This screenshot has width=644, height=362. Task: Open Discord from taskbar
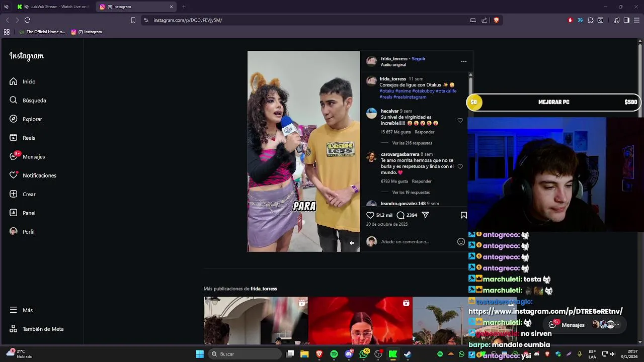pyautogui.click(x=349, y=354)
